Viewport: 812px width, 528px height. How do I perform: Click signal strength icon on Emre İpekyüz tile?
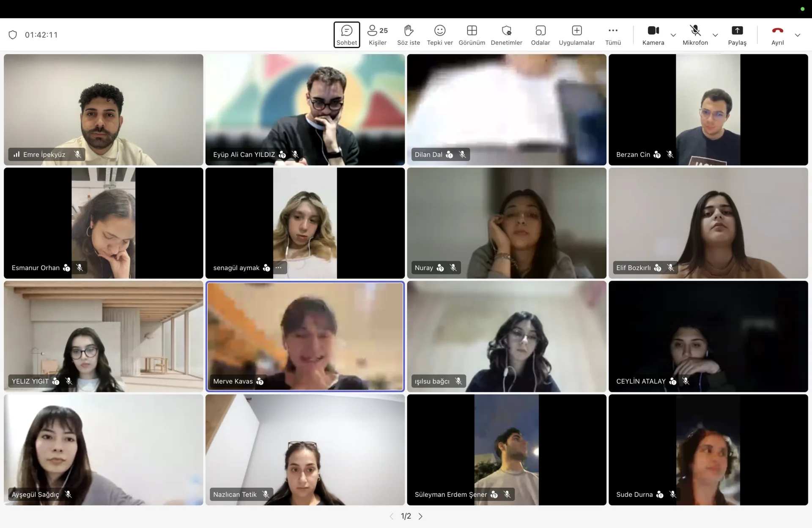coord(16,154)
